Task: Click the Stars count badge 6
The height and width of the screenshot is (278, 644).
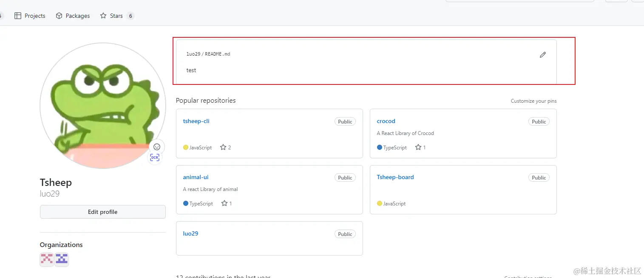Action: coord(131,16)
